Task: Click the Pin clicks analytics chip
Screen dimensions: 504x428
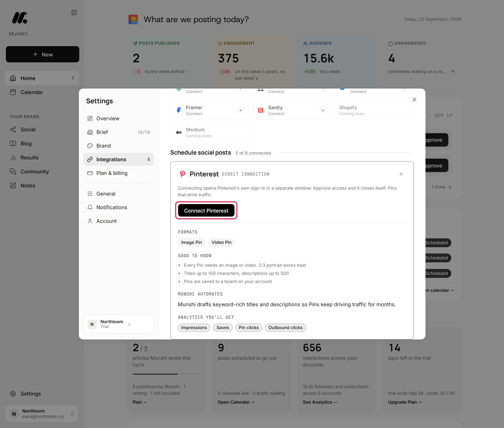Action: [249, 328]
